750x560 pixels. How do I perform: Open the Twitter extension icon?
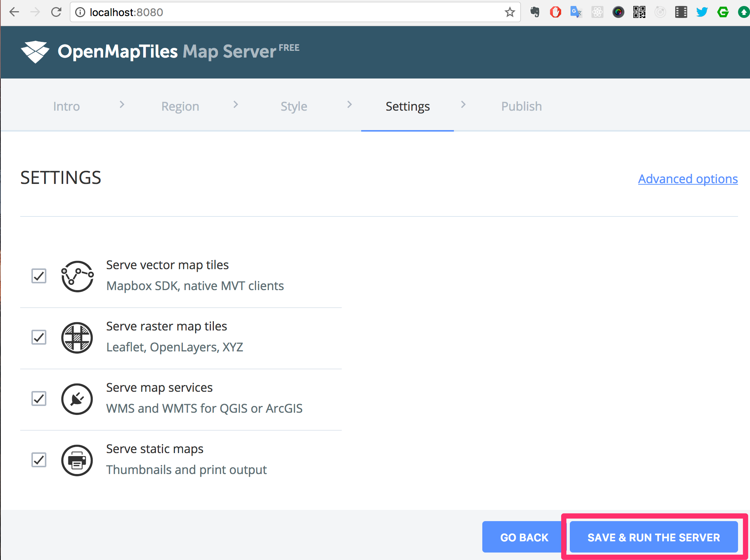(x=702, y=12)
